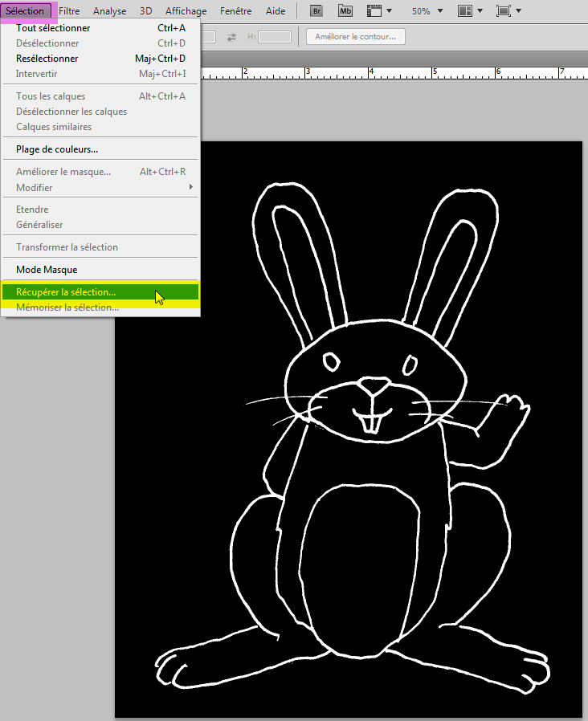Open the Affichage menu

(x=186, y=11)
